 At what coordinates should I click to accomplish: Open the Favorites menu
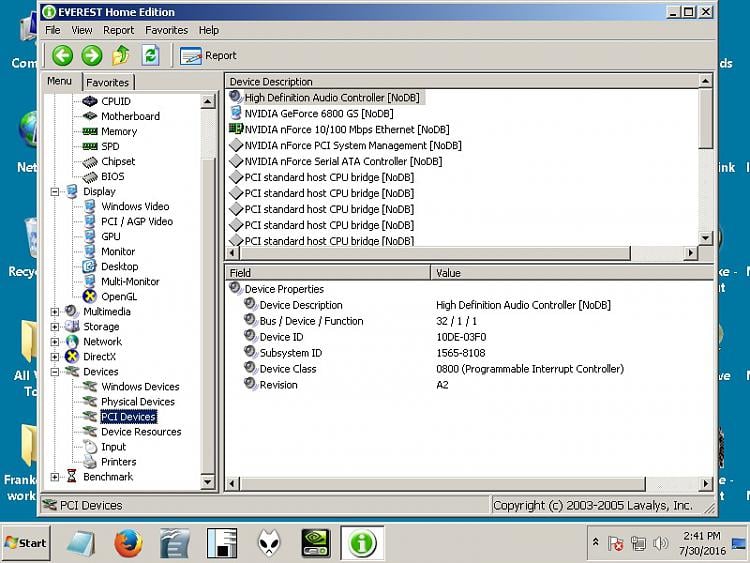tap(166, 30)
